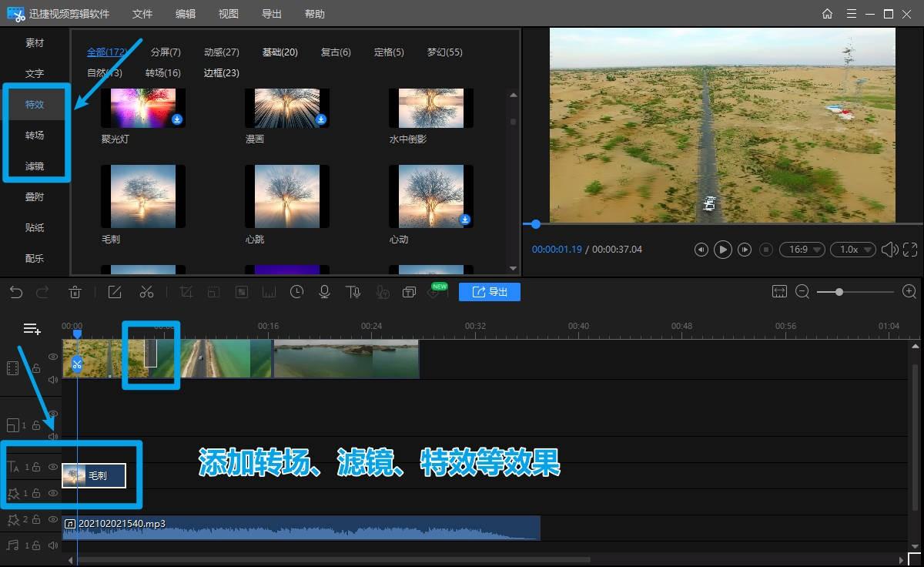Screen dimensions: 924x567
Task: Download the 漫画 effect
Action: pyautogui.click(x=321, y=119)
